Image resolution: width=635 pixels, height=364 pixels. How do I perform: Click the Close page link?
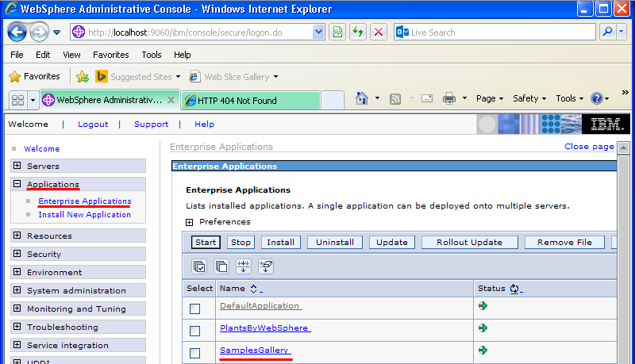[589, 147]
